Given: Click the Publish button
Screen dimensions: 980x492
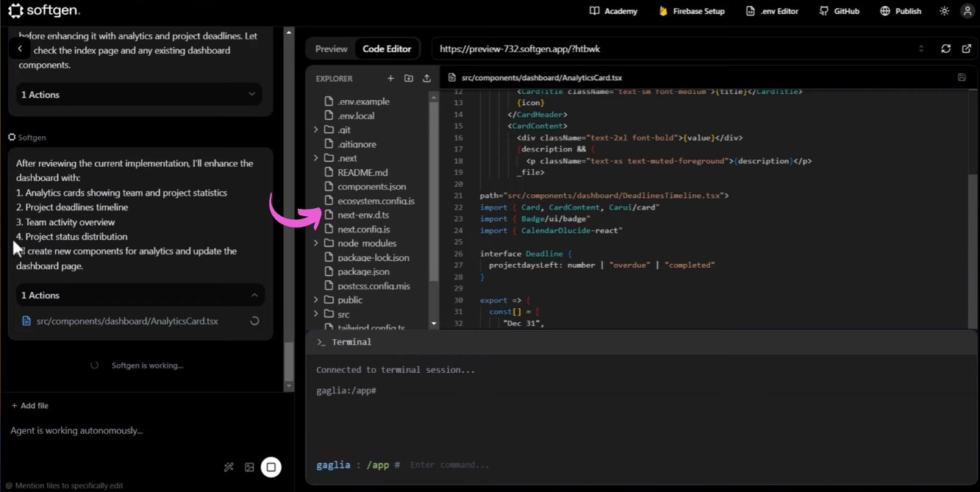Looking at the screenshot, I should point(900,11).
